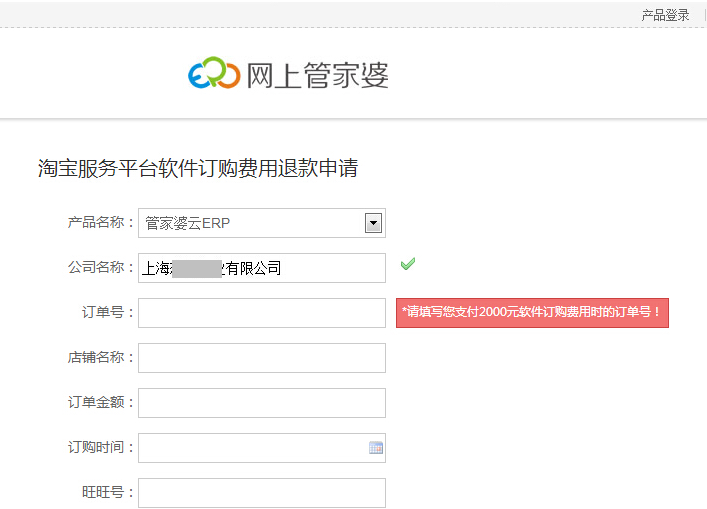Click the 店铺名称 label
This screenshot has width=707, height=509.
click(101, 357)
